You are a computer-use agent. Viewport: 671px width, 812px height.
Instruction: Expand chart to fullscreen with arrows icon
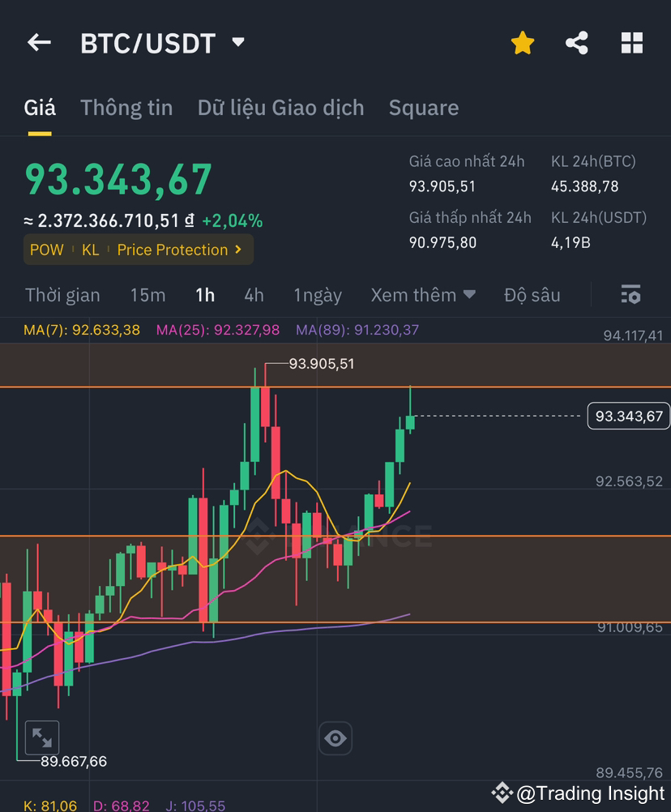tap(43, 737)
